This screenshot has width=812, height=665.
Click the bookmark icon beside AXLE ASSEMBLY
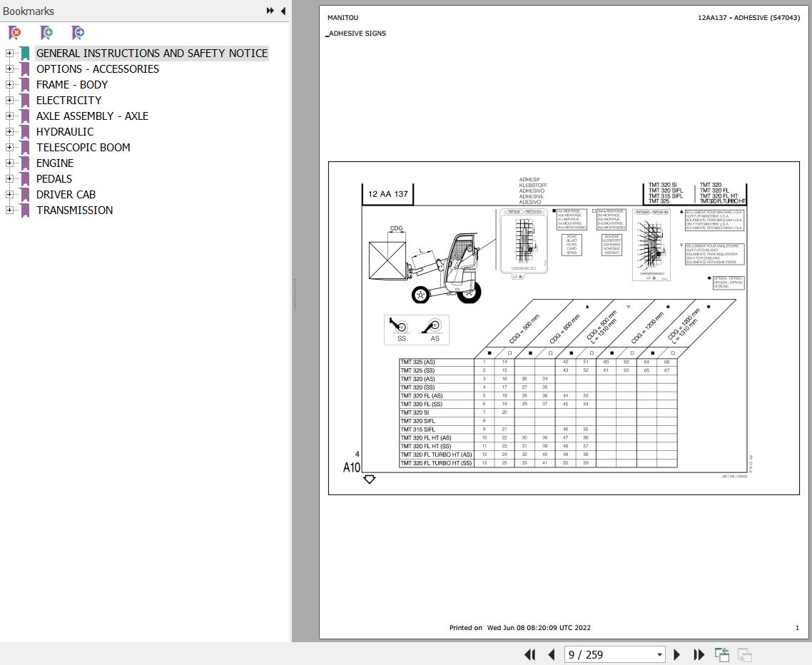pyautogui.click(x=24, y=116)
